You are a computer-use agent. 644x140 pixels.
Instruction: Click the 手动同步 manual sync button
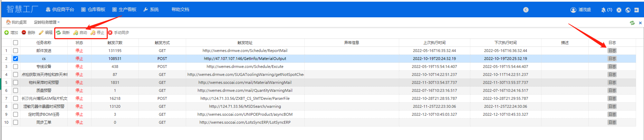(x=118, y=33)
